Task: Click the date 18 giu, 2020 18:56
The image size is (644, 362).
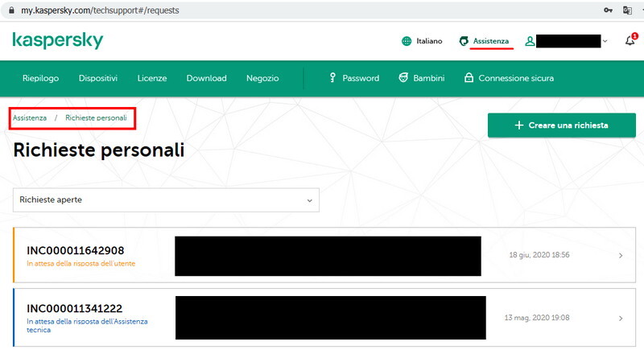Action: [539, 255]
